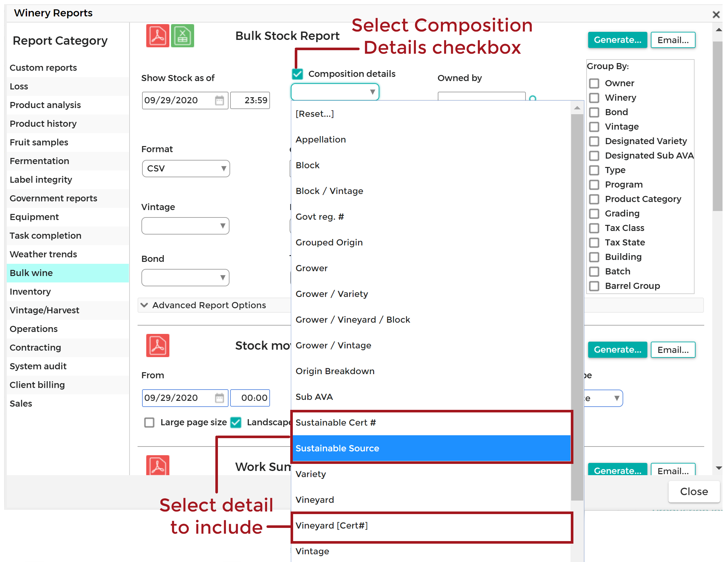Click the Bulk Stock Report Excel icon
The height and width of the screenshot is (562, 728).
(x=182, y=36)
